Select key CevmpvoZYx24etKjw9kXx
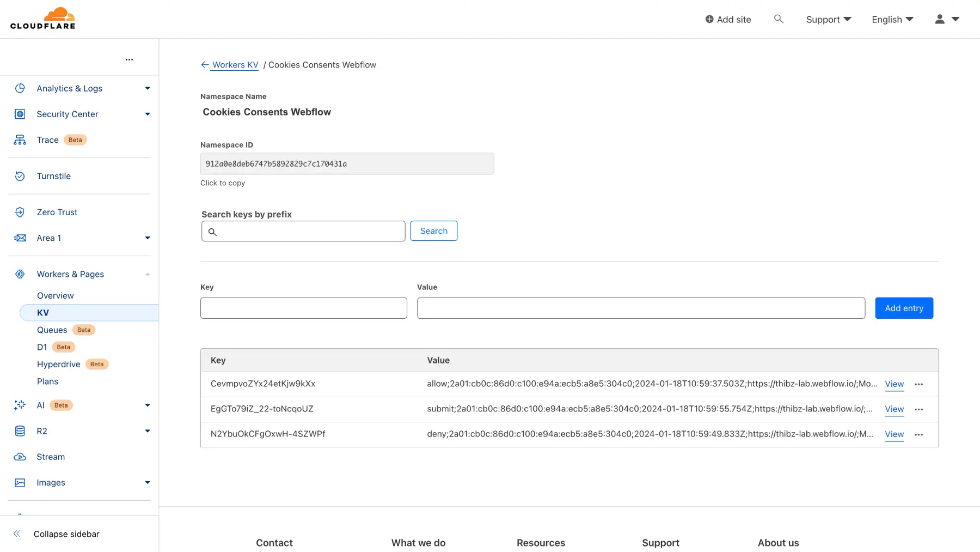The image size is (980, 552). [263, 384]
